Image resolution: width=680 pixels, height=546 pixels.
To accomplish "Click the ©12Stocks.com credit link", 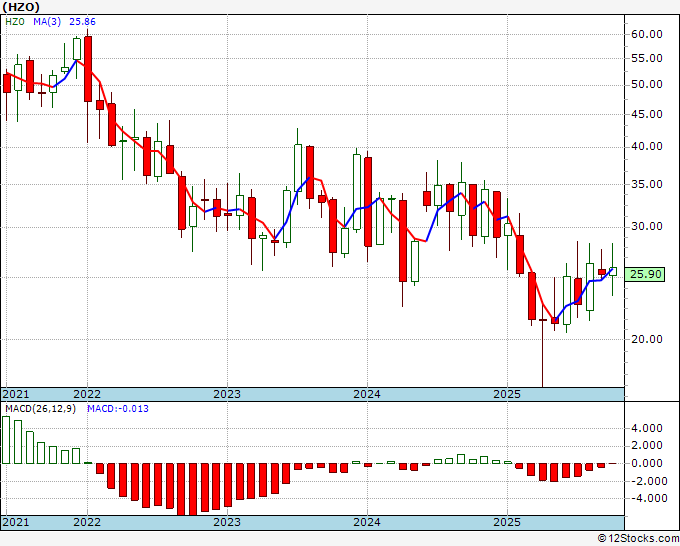I will click(x=638, y=539).
